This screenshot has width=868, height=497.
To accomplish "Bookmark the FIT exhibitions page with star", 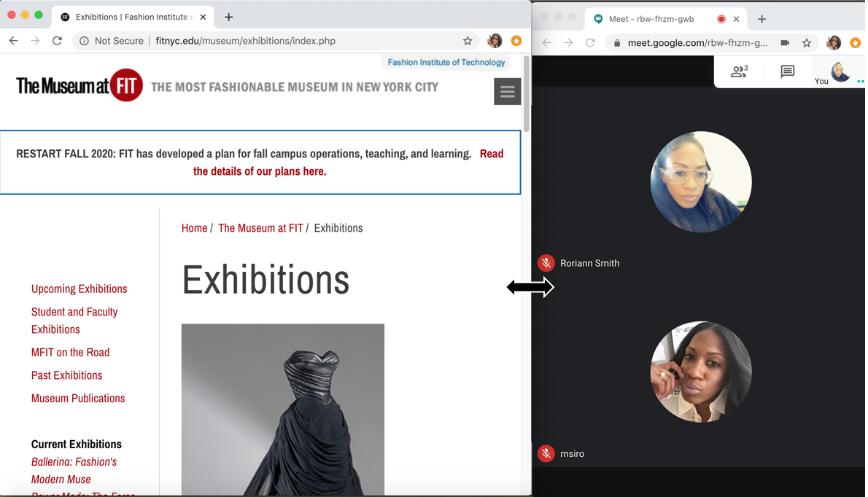I will (468, 42).
